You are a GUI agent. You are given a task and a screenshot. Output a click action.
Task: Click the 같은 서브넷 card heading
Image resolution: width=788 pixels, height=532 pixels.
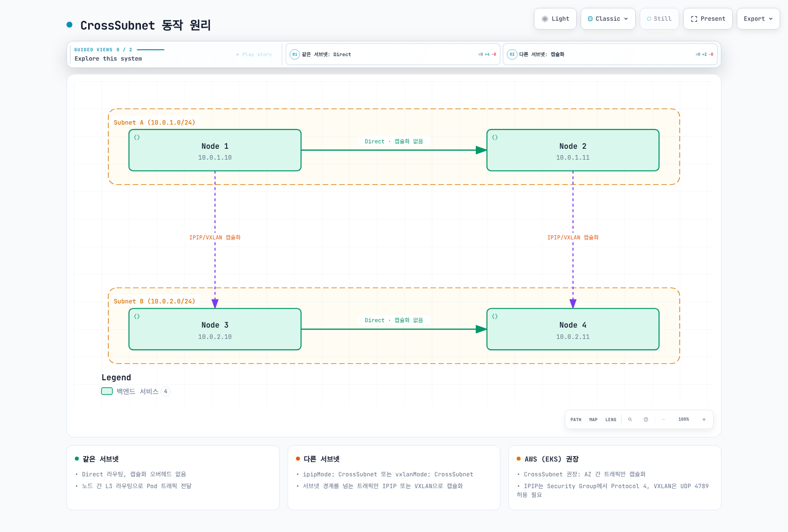pos(100,459)
